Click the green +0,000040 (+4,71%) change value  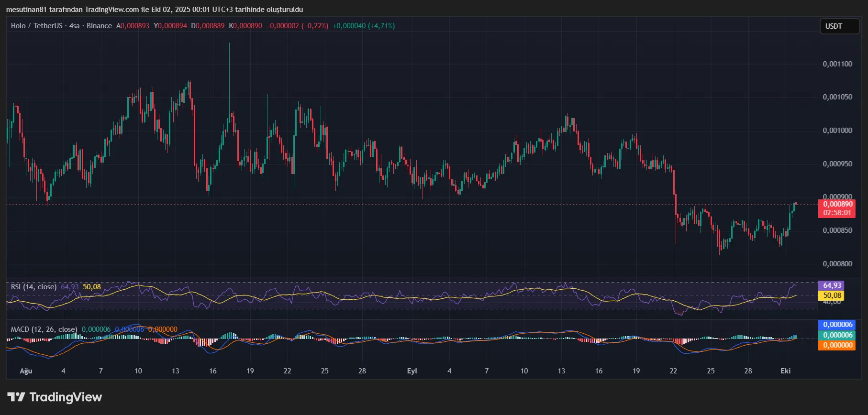click(364, 26)
